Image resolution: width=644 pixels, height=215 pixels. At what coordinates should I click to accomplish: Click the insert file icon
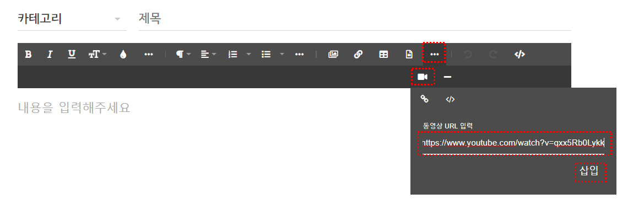coord(409,54)
